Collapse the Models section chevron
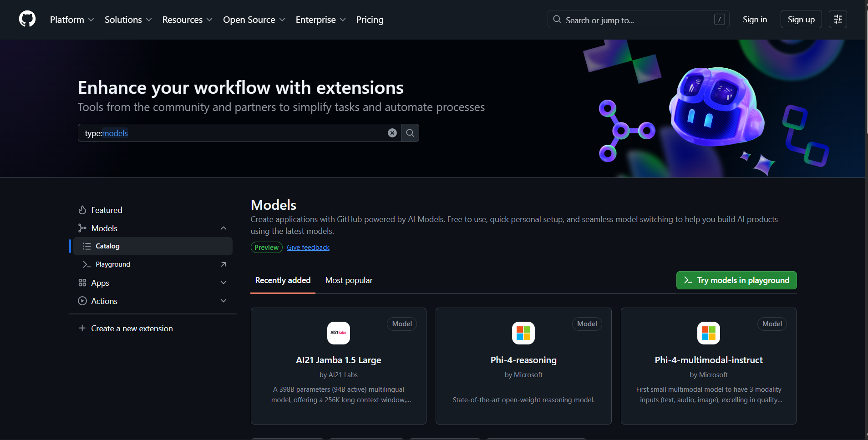Screen dimensions: 868x440 point(223,228)
